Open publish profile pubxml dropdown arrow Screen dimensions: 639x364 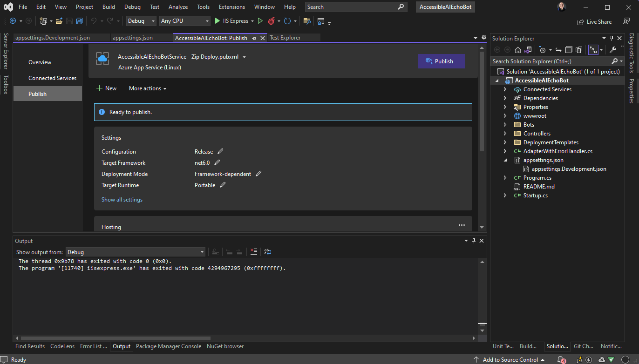[245, 57]
